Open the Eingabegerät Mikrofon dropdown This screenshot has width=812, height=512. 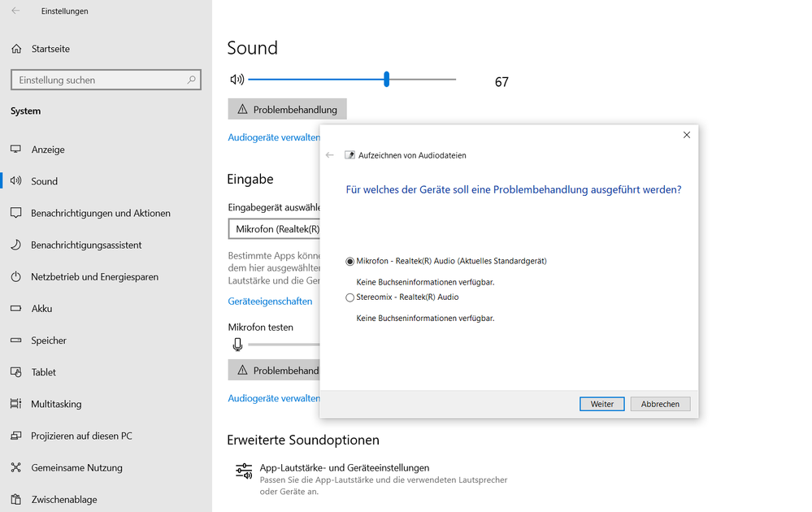click(275, 229)
